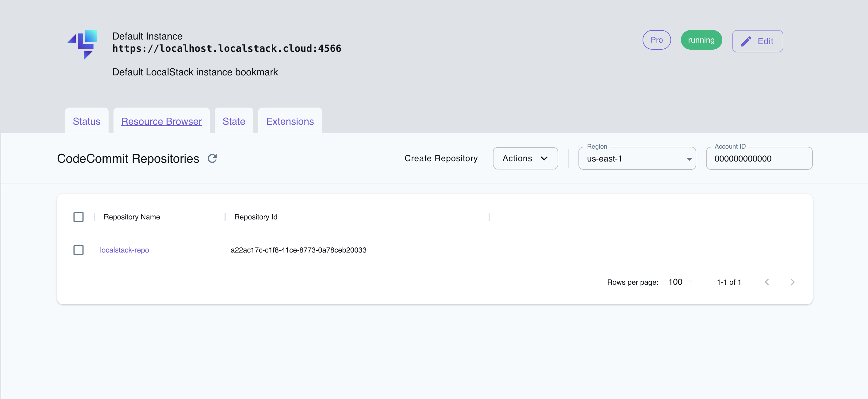Open the localstack-repo repository link
868x399 pixels.
(124, 250)
